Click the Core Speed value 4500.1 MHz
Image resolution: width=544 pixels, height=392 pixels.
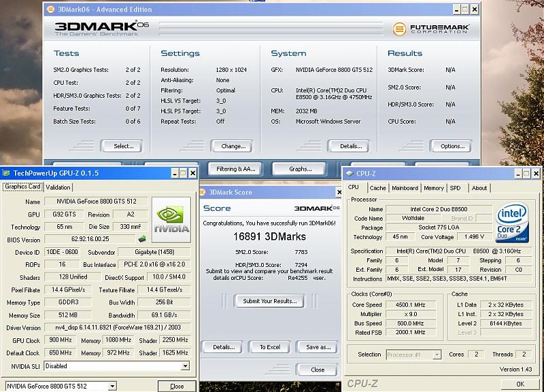(411, 304)
